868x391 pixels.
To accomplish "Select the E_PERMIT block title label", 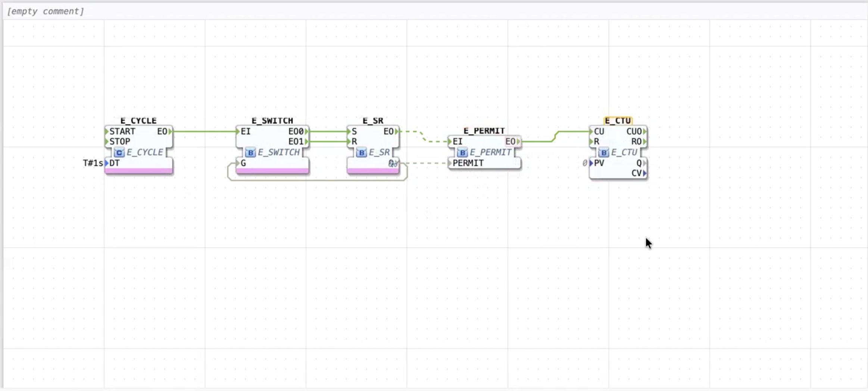I will pyautogui.click(x=484, y=131).
